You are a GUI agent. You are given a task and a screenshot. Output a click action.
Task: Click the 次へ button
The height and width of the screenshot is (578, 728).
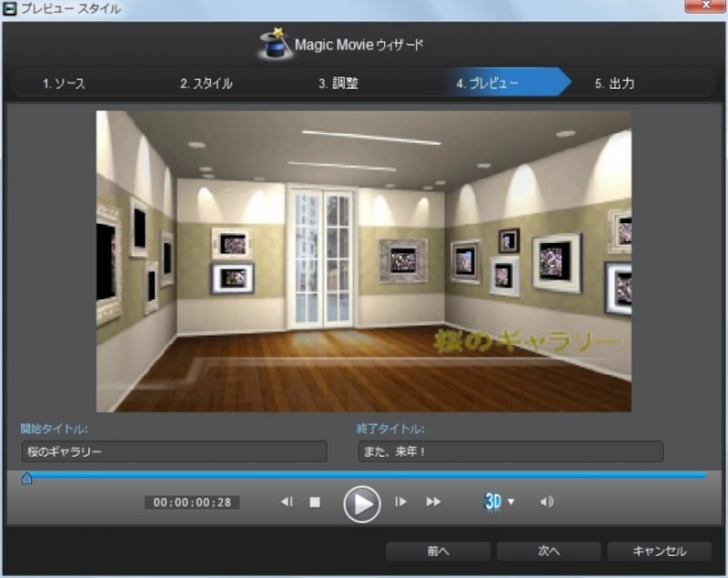tap(548, 551)
